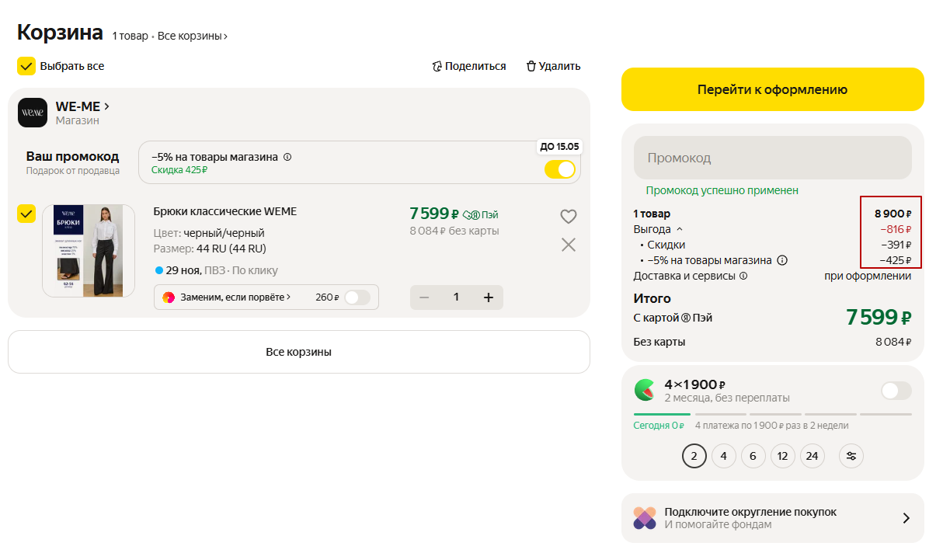Select the 6 months installment option
This screenshot has width=943, height=560.
tap(753, 456)
